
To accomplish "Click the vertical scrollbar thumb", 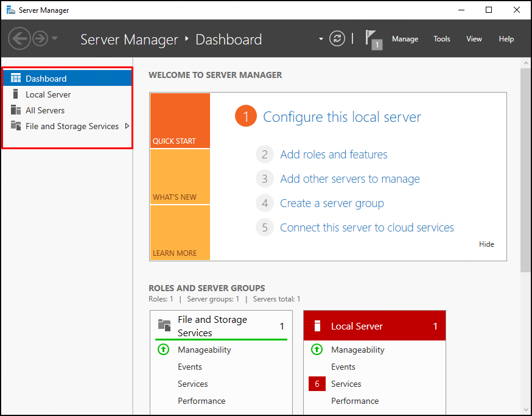I will [526, 170].
